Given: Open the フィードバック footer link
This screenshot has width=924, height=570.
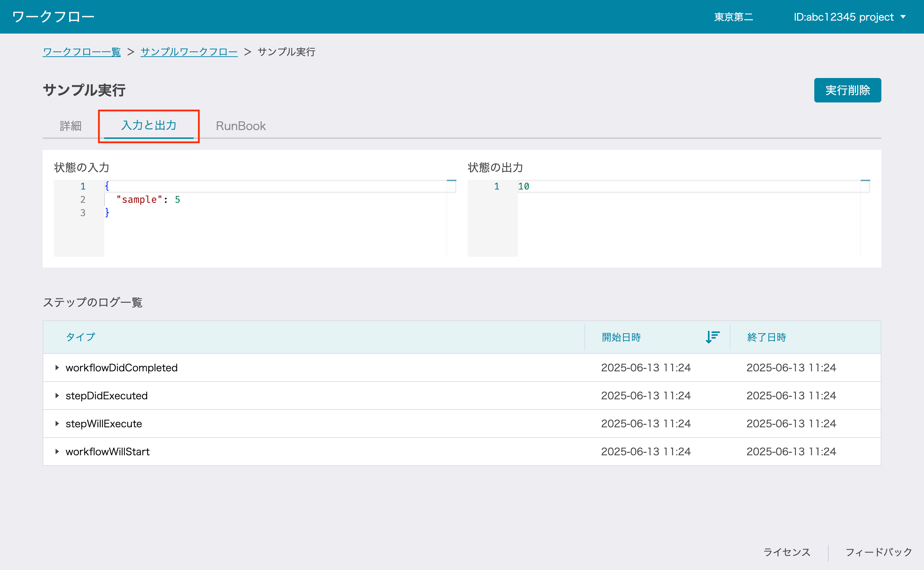Looking at the screenshot, I should (x=879, y=552).
